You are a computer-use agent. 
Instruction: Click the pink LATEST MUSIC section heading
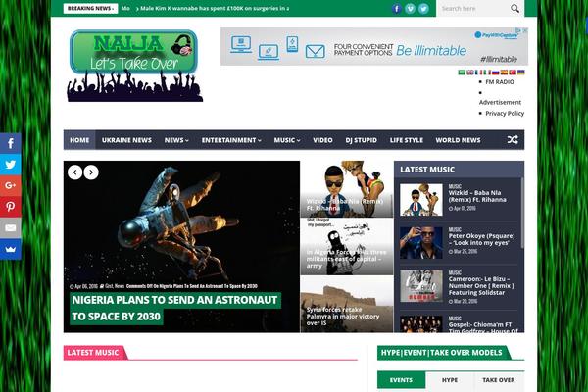[93, 353]
